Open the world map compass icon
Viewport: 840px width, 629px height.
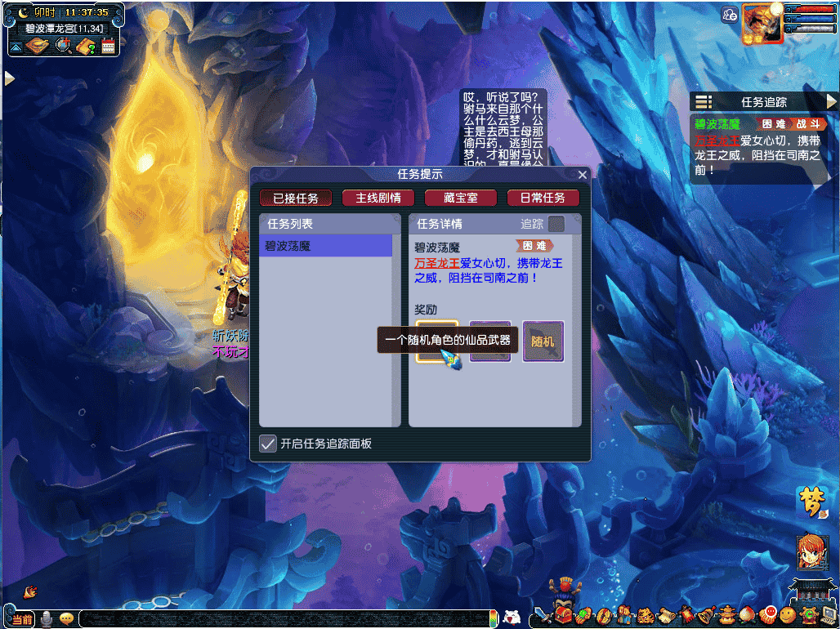(x=37, y=46)
